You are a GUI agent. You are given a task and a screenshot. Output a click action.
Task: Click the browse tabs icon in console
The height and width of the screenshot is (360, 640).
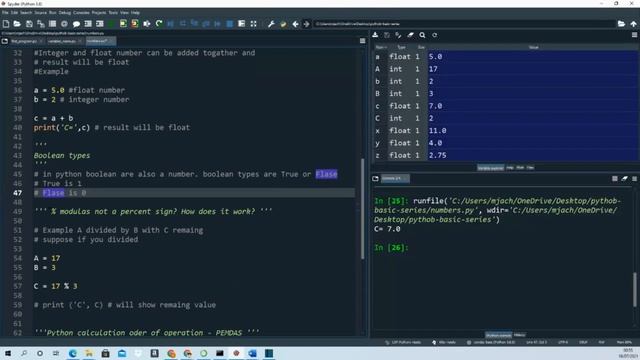point(376,178)
